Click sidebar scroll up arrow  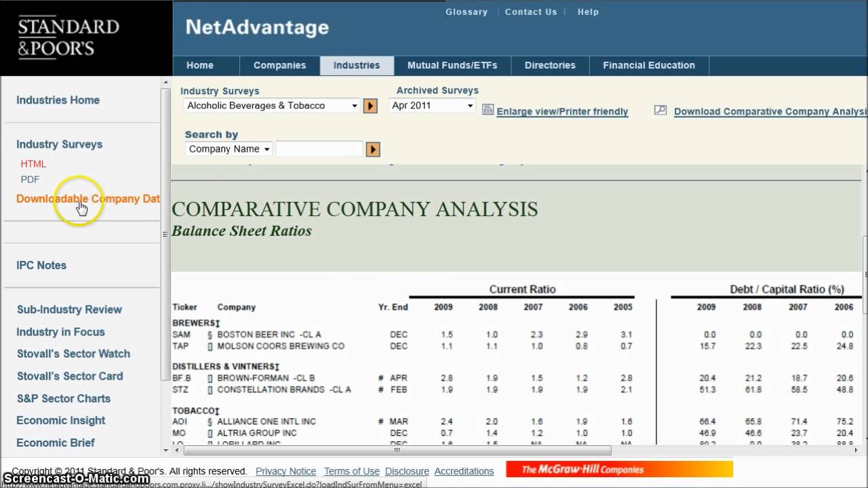click(165, 83)
